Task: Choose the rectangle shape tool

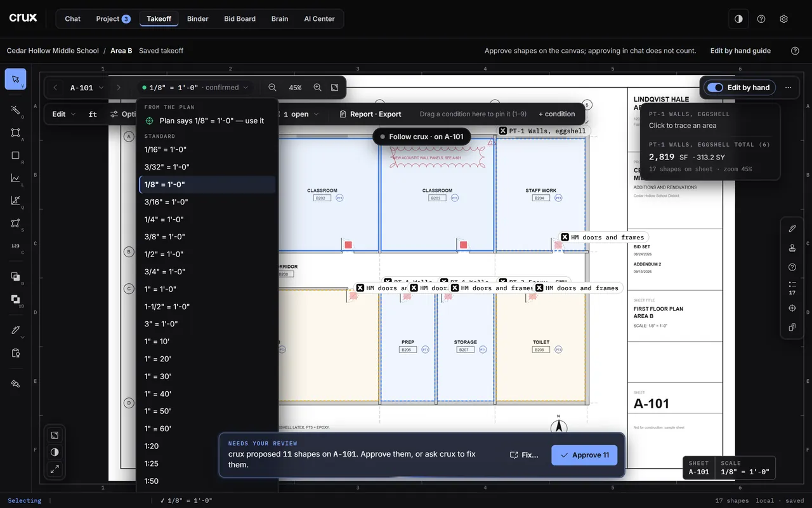Action: [x=16, y=156]
